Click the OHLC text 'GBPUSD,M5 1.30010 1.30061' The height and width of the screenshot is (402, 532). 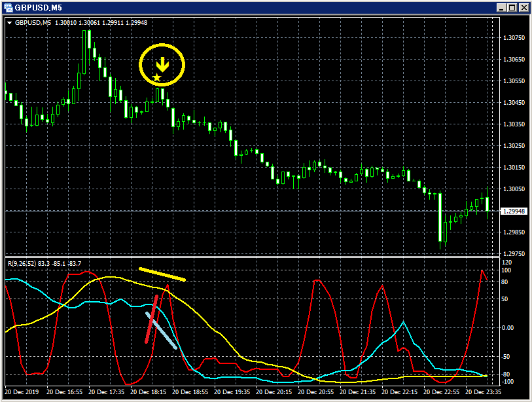58,23
